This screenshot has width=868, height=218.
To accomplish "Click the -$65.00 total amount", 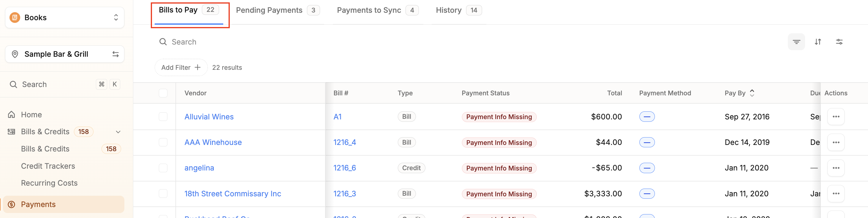I will coord(606,168).
